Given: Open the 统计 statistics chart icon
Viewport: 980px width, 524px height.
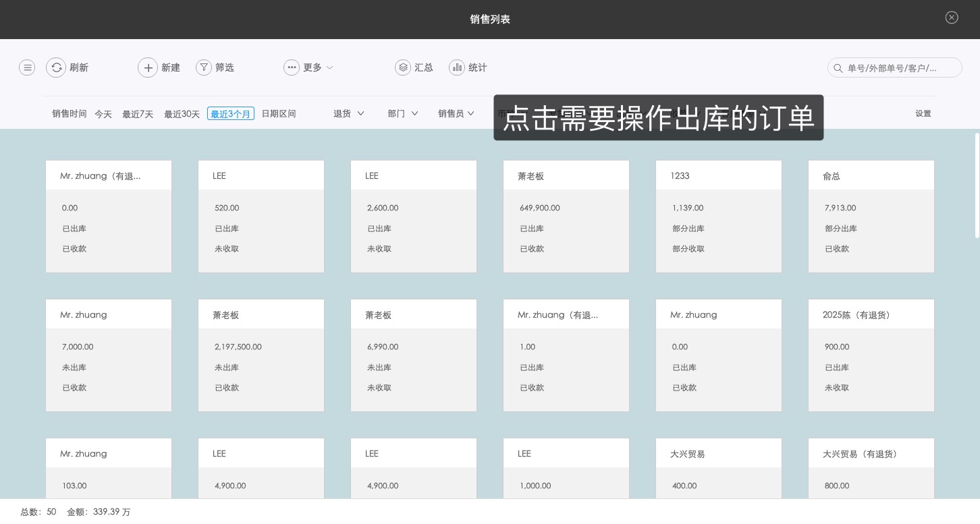Looking at the screenshot, I should coord(457,67).
